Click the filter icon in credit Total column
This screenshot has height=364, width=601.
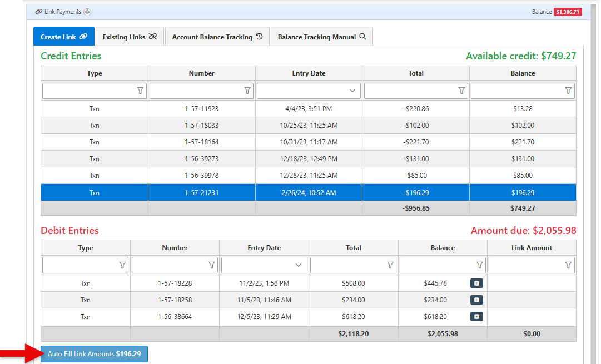(x=461, y=91)
